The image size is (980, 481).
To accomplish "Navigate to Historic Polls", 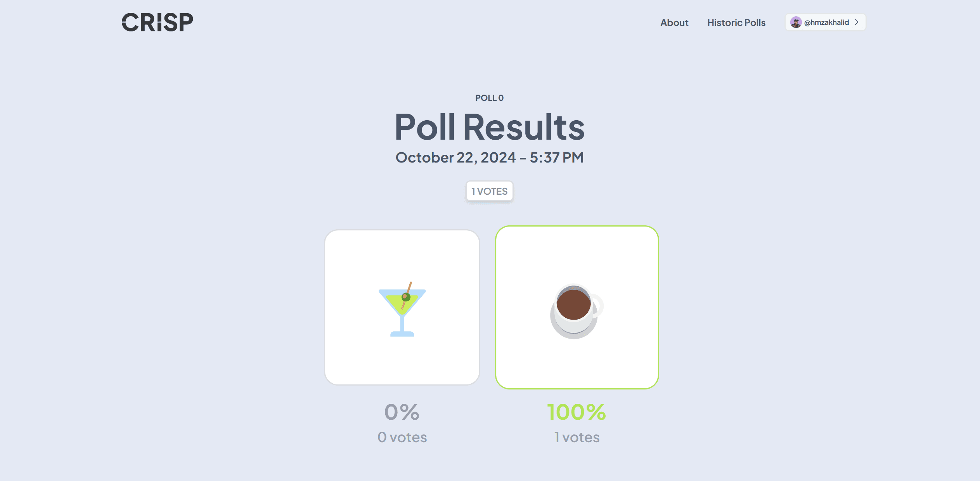I will (x=736, y=22).
